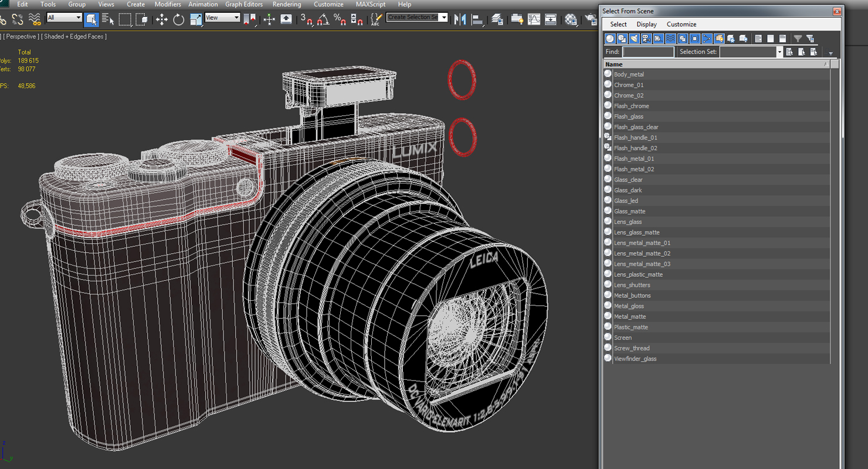Click Bind to Space Warp tool
Screen dimensions: 868x469
tap(35, 19)
